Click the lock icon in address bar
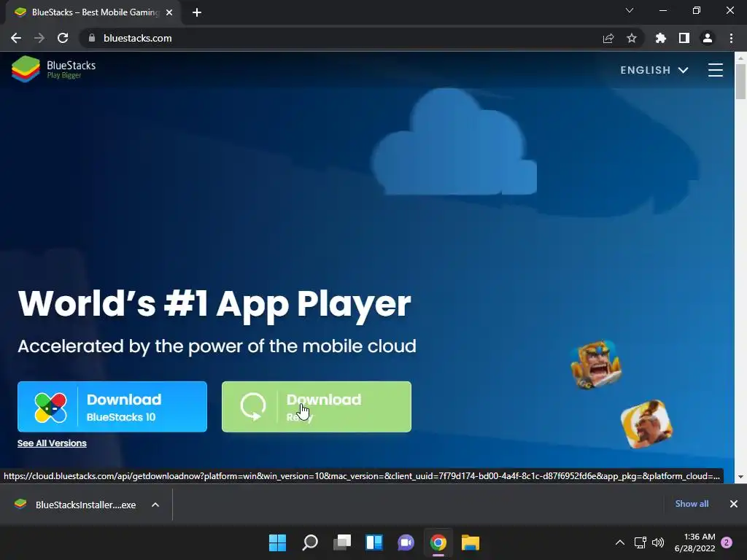This screenshot has width=747, height=560. [92, 38]
